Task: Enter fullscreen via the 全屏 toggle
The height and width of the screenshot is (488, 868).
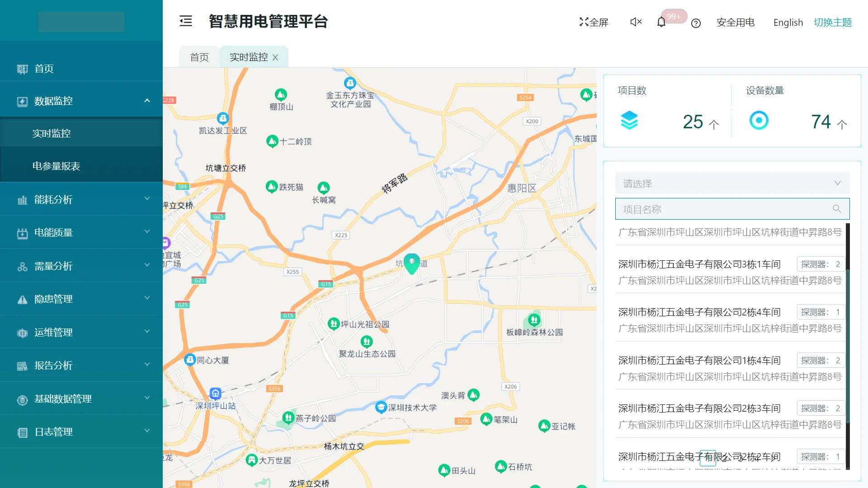Action: pyautogui.click(x=594, y=21)
